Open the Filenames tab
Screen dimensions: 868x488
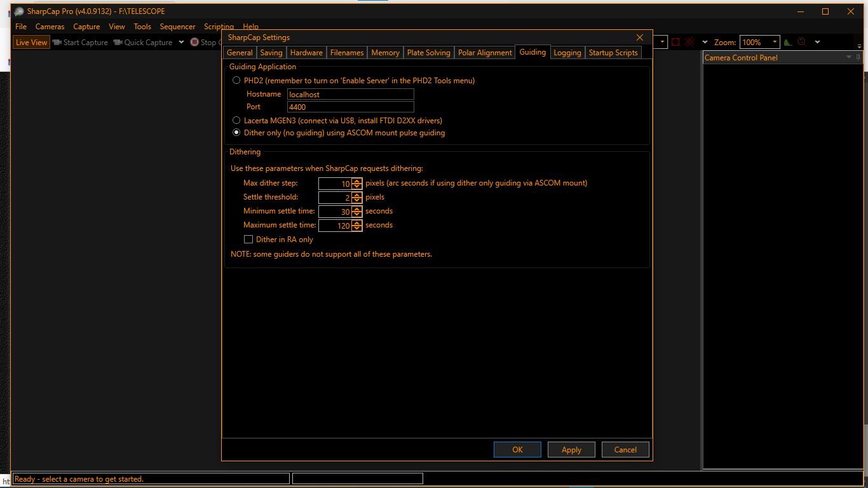point(347,53)
